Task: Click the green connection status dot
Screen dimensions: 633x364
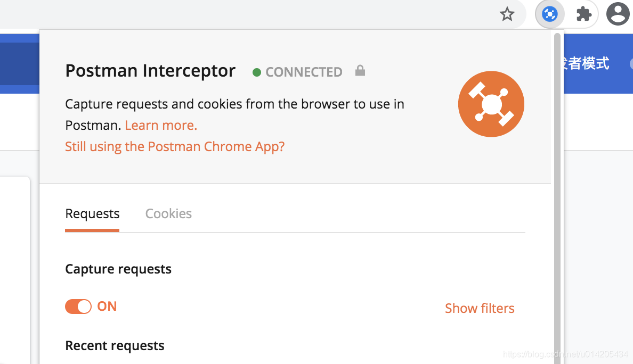Action: tap(257, 72)
